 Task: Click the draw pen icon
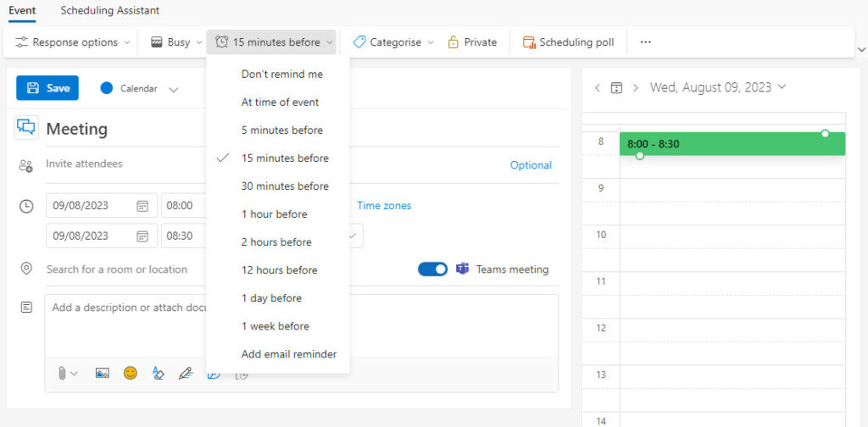coord(186,374)
